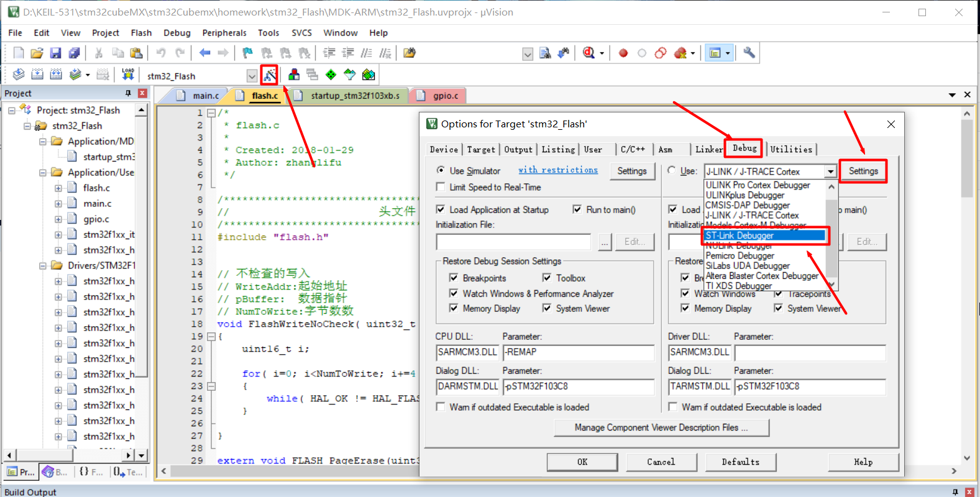Open Configuration with the wrench icon
Image resolution: width=980 pixels, height=497 pixels.
coord(749,53)
